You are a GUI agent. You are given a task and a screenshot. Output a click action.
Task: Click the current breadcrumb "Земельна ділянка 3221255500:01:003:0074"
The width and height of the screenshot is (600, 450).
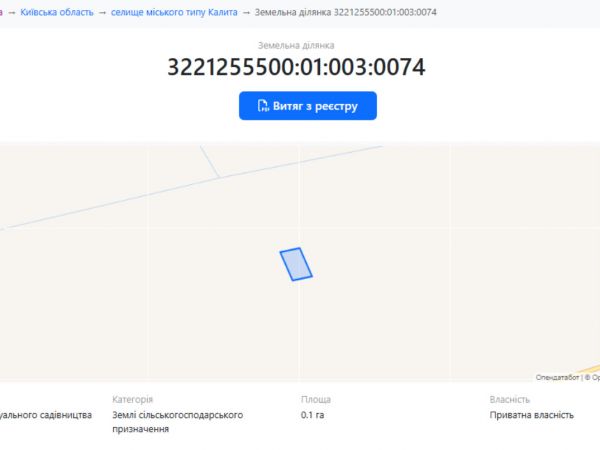pyautogui.click(x=345, y=12)
